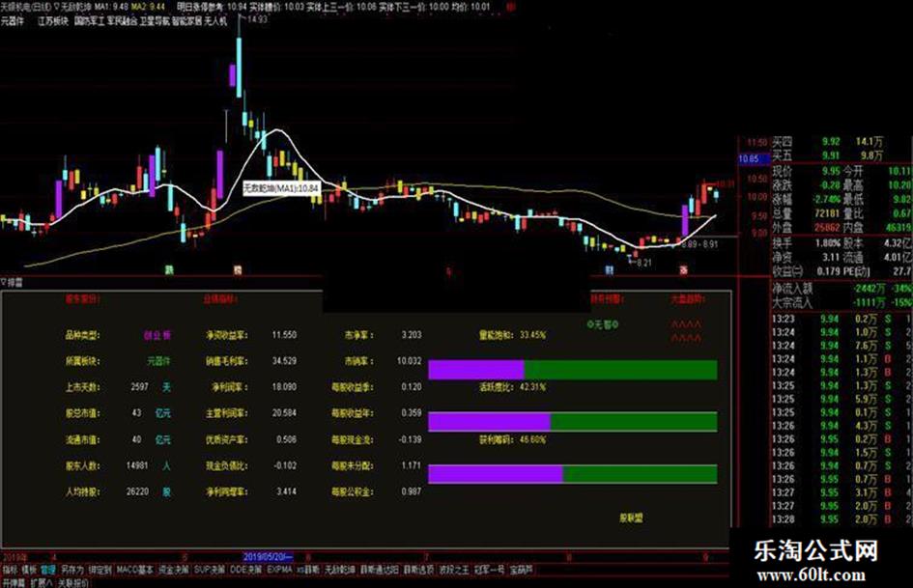Screen dimensions: 913x588
Task: Switch to the 无敌乾坤 indicator tab
Action: 339,570
